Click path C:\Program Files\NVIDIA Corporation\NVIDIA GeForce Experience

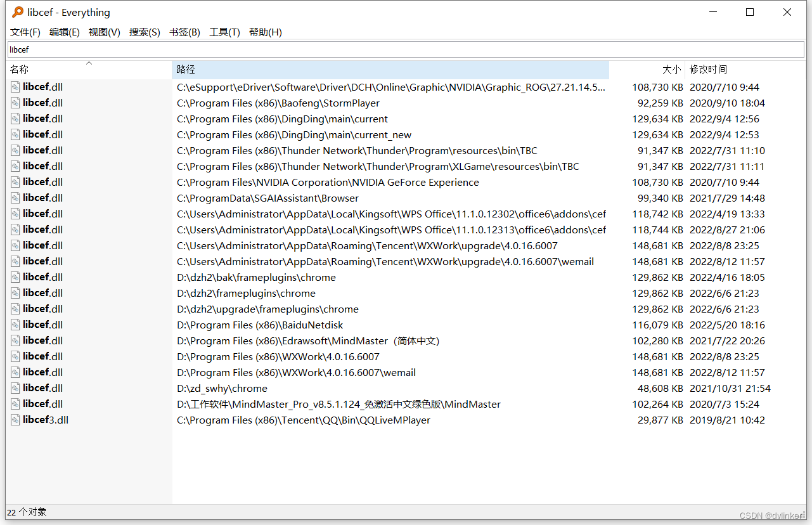point(328,182)
